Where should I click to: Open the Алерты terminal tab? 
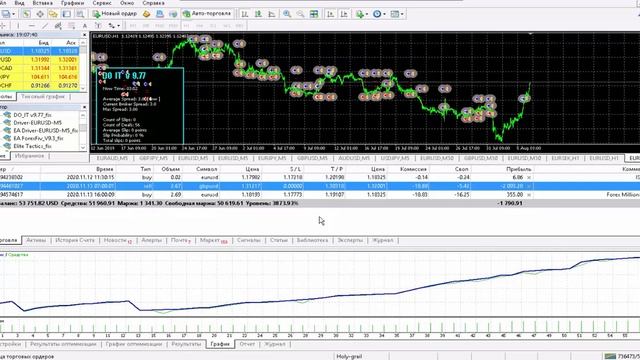[x=151, y=240]
